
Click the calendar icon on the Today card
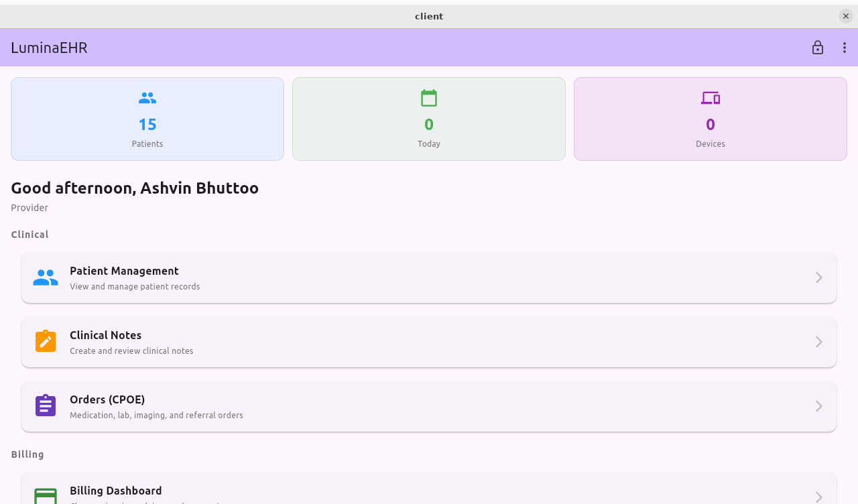coord(429,97)
